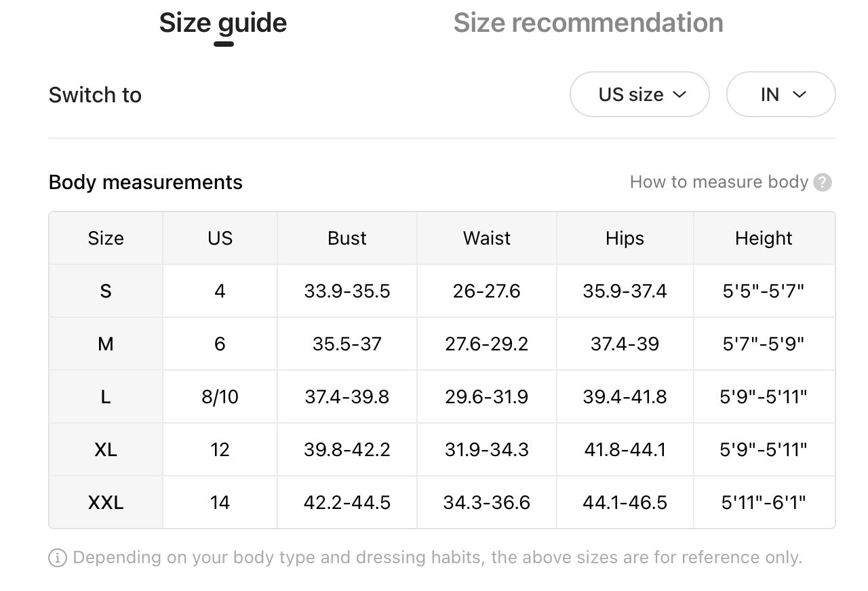Viewport: 868px width, 591px height.
Task: Click the Height column header
Action: click(x=764, y=238)
